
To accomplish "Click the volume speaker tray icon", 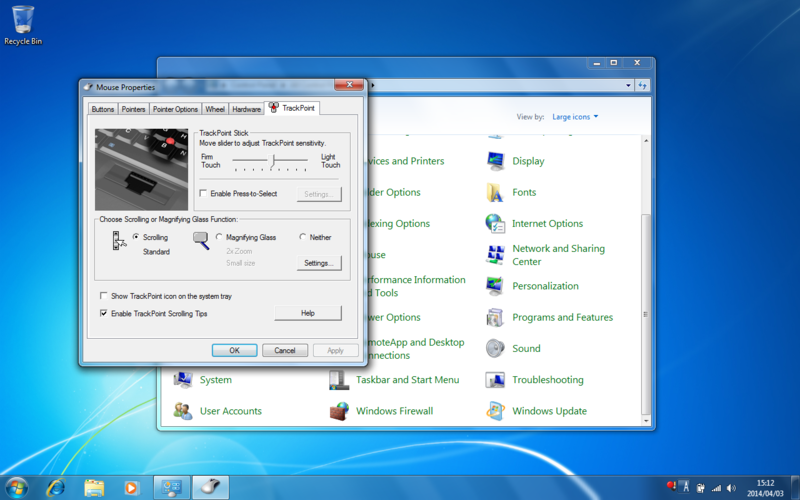I will (732, 488).
